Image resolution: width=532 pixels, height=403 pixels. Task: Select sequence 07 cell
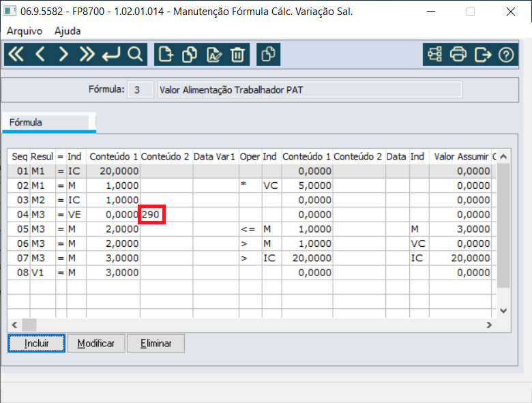[x=19, y=258]
